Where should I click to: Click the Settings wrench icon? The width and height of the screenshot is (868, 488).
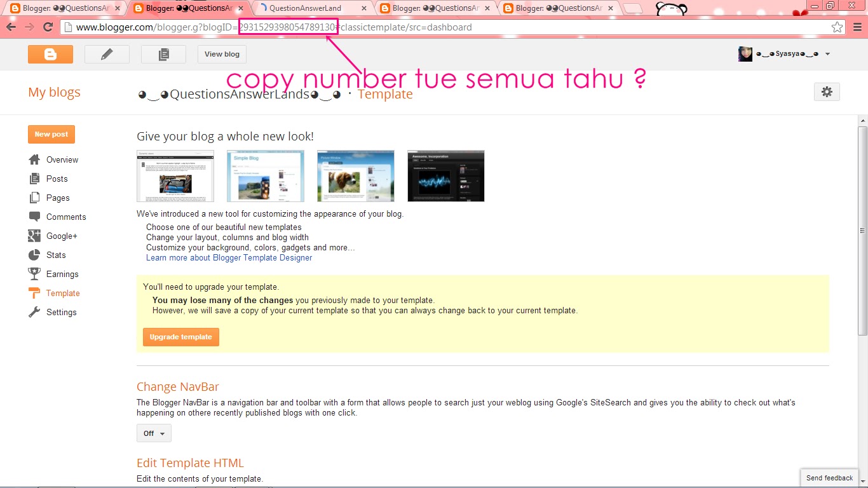[34, 312]
